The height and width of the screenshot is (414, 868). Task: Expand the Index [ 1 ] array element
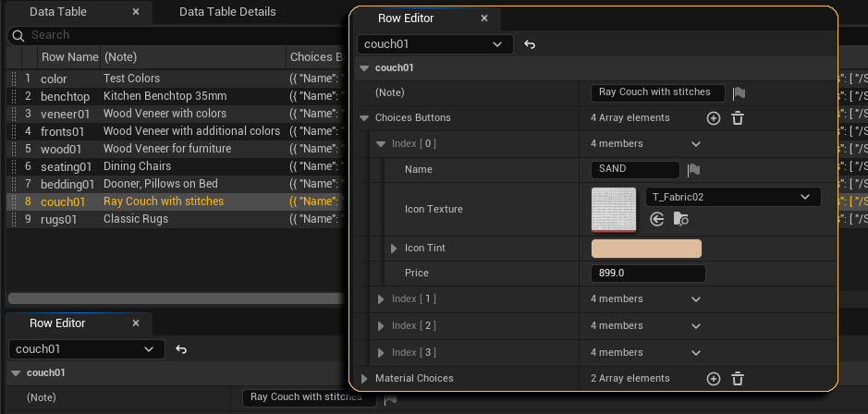point(381,299)
